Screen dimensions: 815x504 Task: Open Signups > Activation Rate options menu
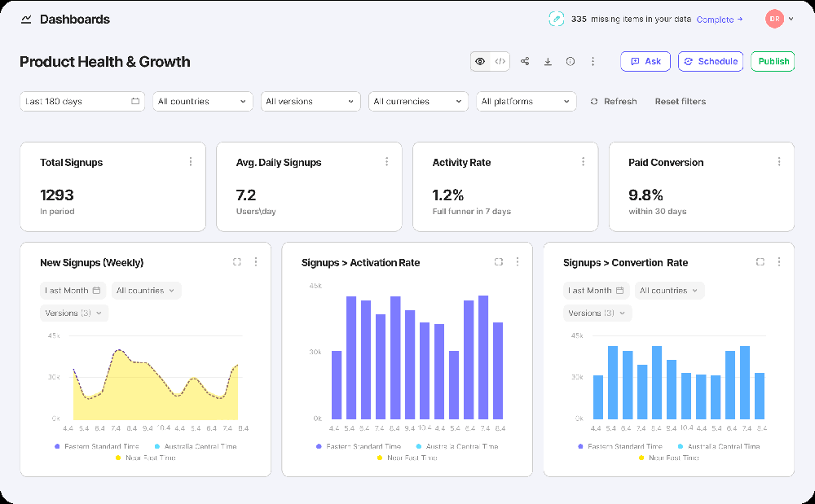coord(518,262)
